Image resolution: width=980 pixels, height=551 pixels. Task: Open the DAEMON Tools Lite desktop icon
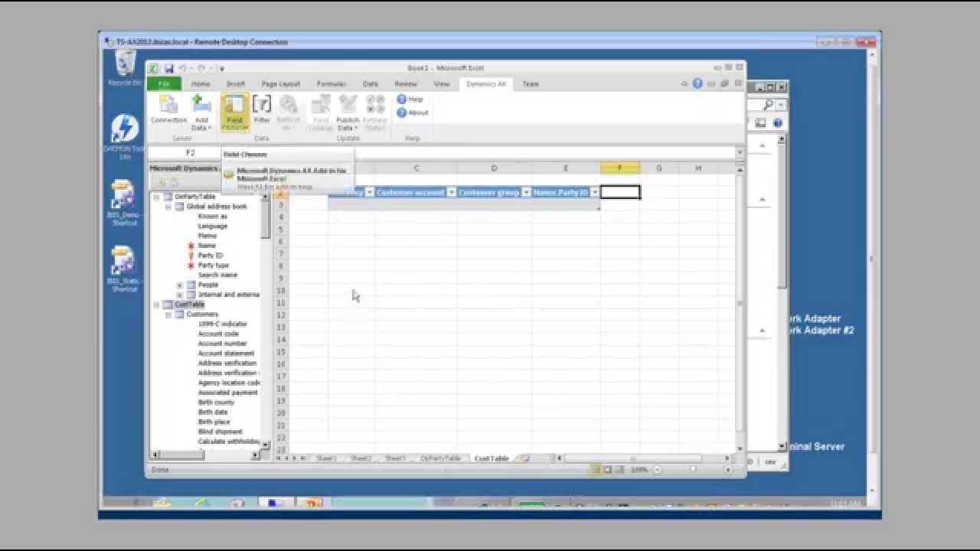(x=125, y=137)
